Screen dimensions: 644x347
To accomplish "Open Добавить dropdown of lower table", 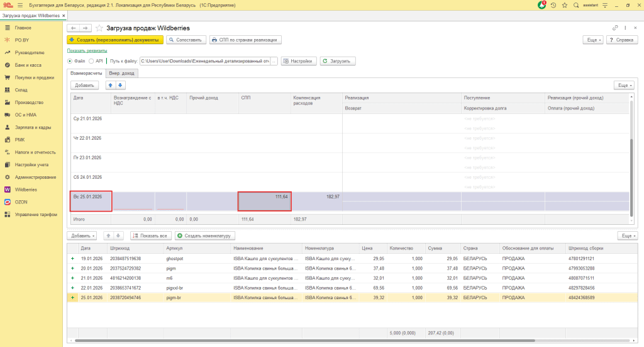I will coord(82,236).
